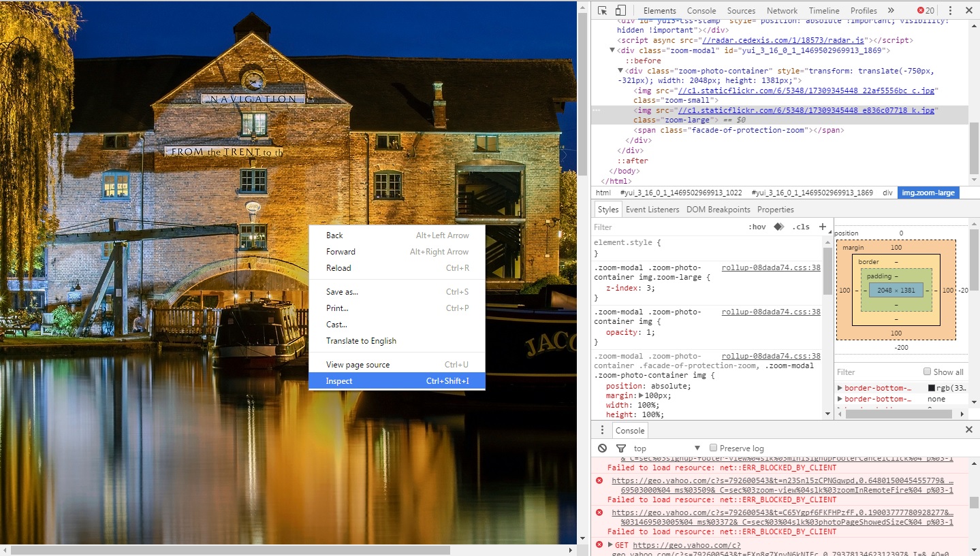980x556 pixels.
Task: Choose Cast... from the context menu
Action: tap(397, 325)
